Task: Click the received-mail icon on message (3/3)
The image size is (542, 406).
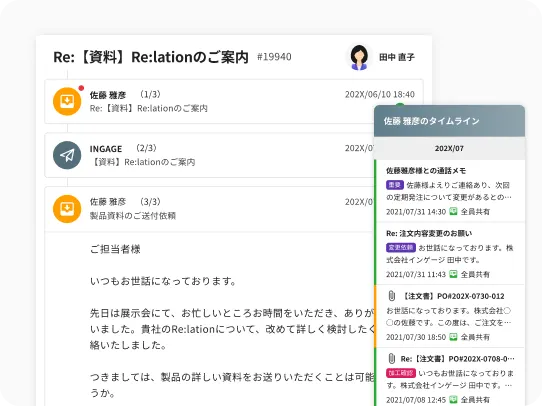Action: point(67,209)
